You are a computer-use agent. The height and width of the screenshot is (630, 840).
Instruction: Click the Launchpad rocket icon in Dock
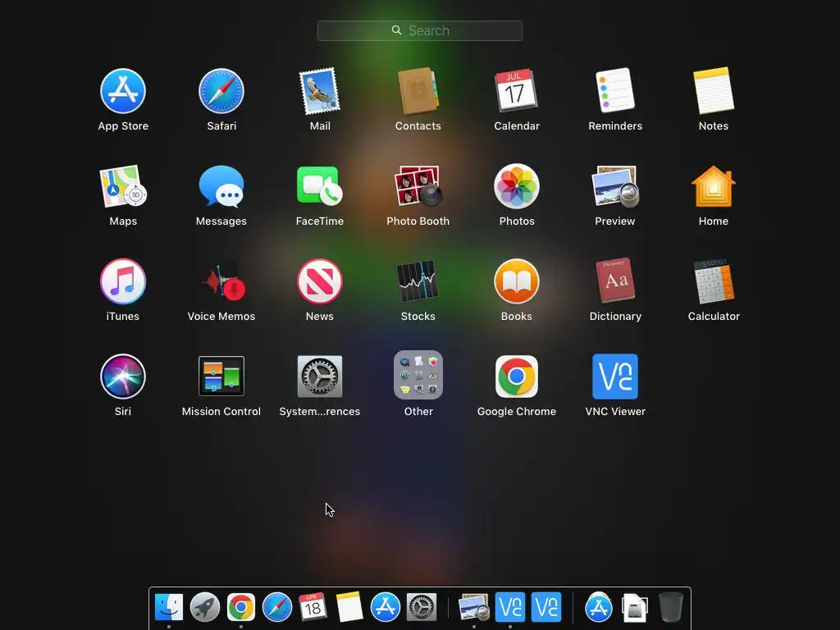pos(204,607)
